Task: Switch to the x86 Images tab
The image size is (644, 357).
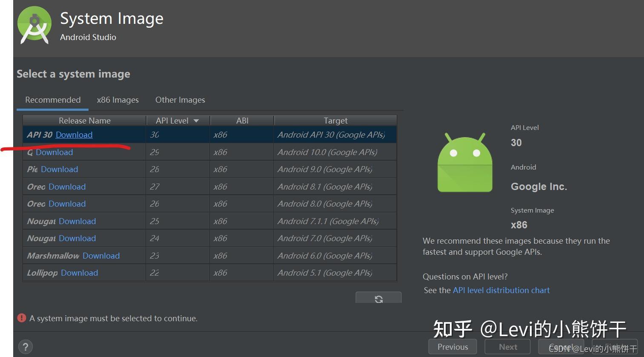Action: click(x=117, y=100)
